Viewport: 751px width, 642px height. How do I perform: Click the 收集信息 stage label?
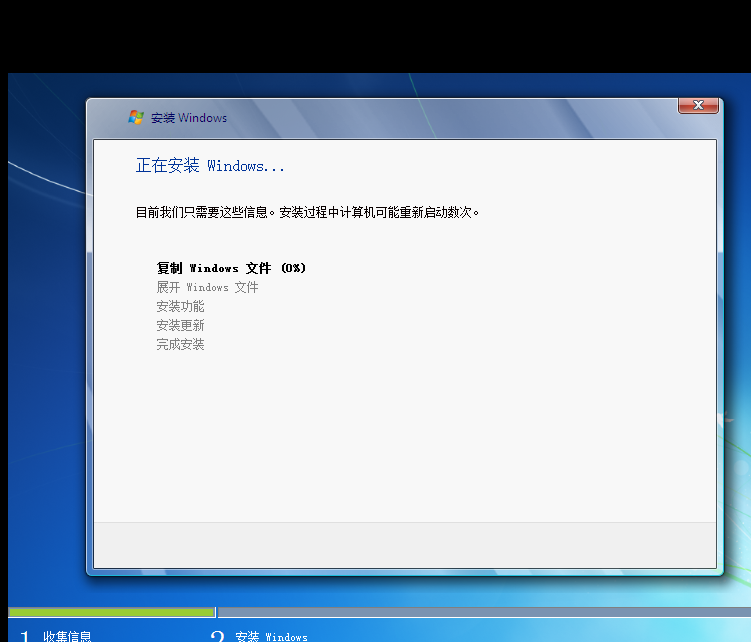coord(67,636)
